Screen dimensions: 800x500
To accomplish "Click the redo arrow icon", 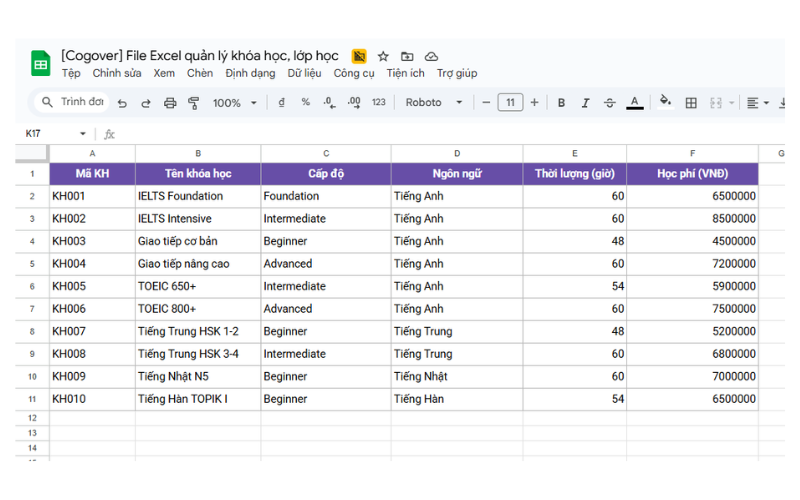I will tap(146, 103).
